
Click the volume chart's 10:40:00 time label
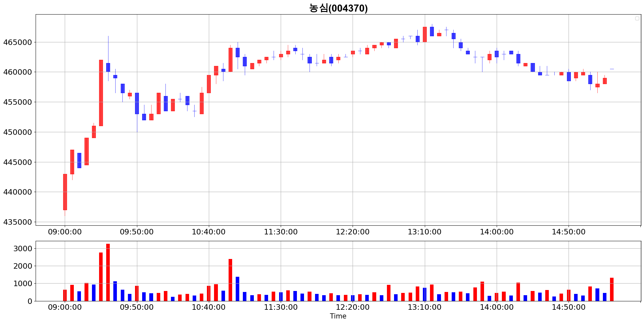209,307
